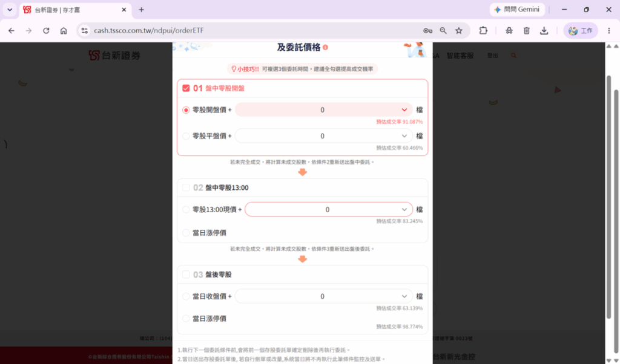Click the incognito-style extension icon

coord(509,30)
